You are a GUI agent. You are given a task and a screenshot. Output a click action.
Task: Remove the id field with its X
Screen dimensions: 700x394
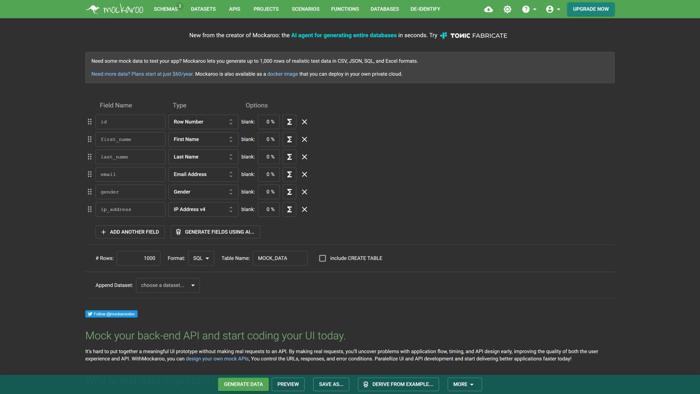tap(304, 122)
